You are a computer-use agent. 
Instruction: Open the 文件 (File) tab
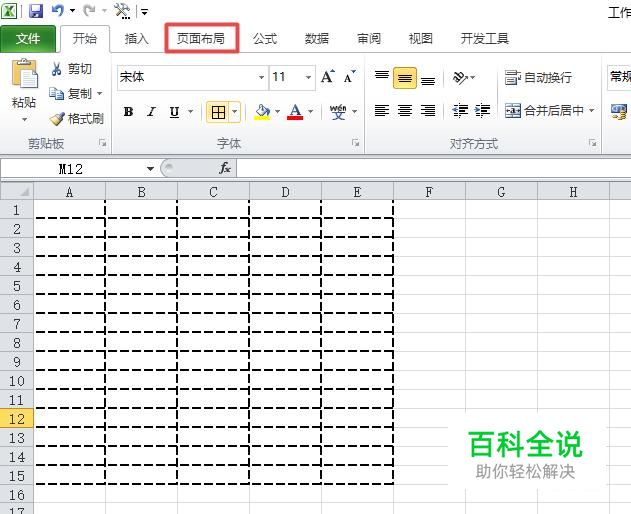pyautogui.click(x=28, y=39)
